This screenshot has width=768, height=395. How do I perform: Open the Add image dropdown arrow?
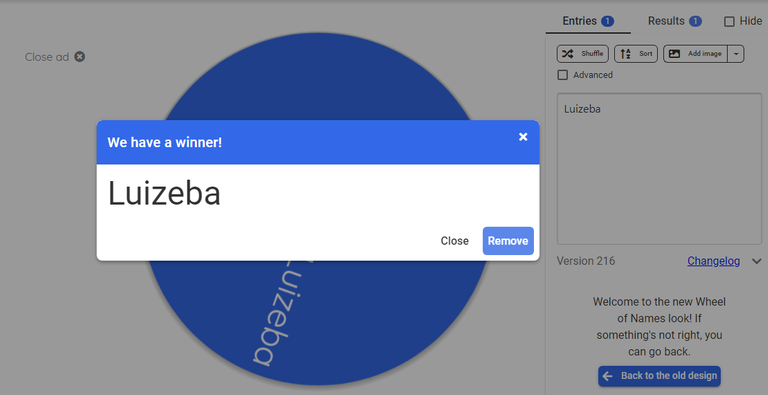(736, 54)
